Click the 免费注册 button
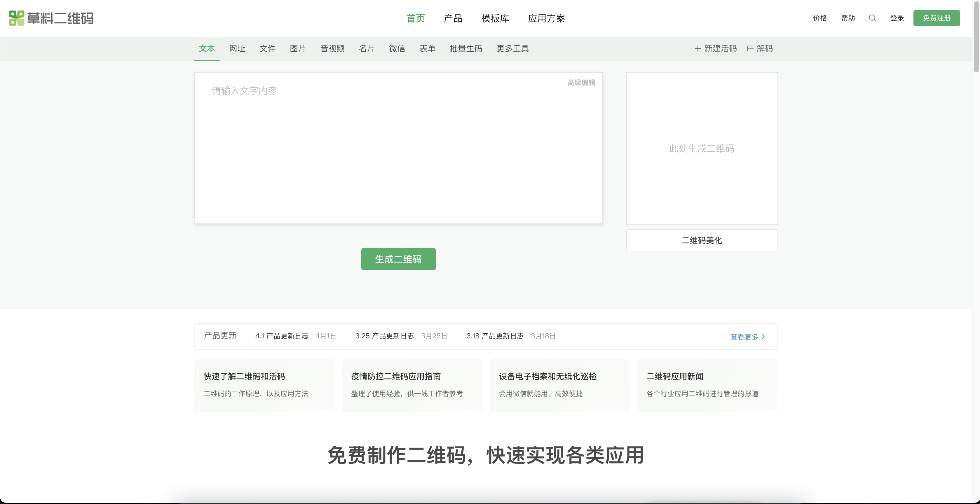980x504 pixels. (936, 18)
